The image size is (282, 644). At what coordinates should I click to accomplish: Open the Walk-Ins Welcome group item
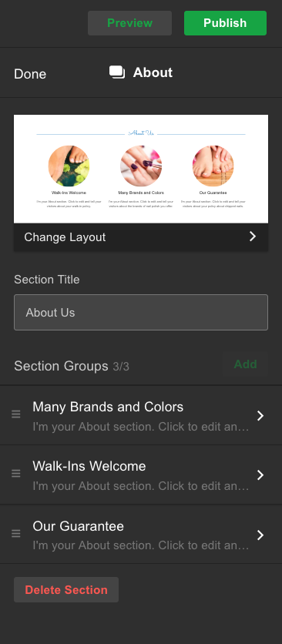click(x=141, y=475)
